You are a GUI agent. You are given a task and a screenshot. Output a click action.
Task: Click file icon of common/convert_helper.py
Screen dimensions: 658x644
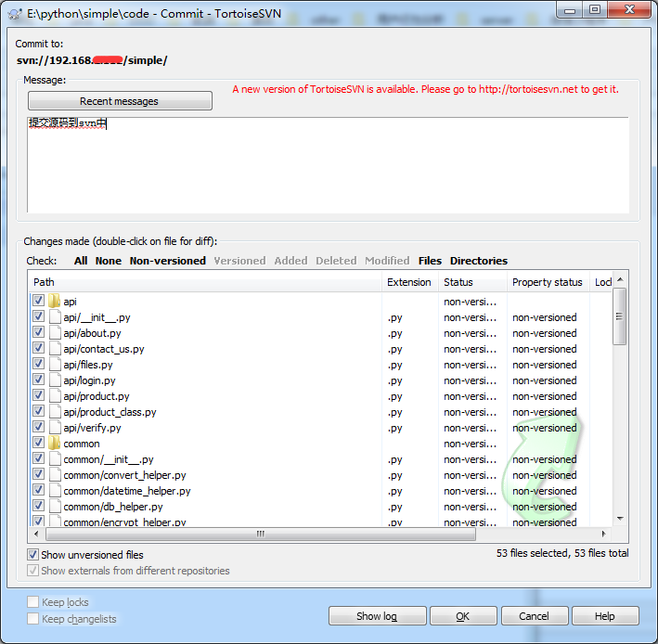pos(55,474)
